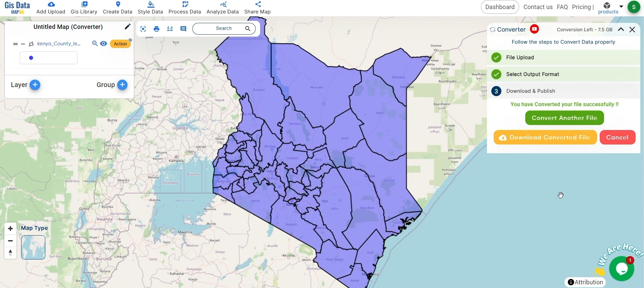Toggle visibility of kenya_County layer
The width and height of the screenshot is (644, 288).
click(x=104, y=44)
